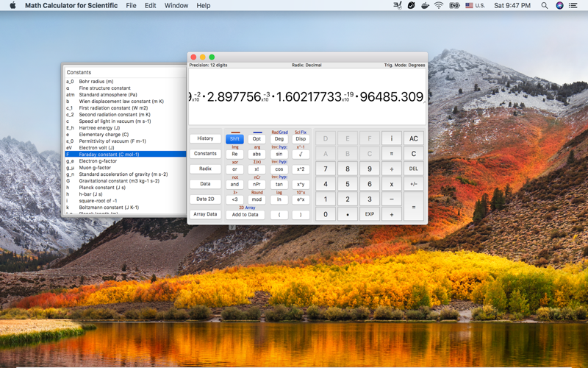The width and height of the screenshot is (588, 368).
Task: Open Notification Center list icon
Action: coord(573,5)
